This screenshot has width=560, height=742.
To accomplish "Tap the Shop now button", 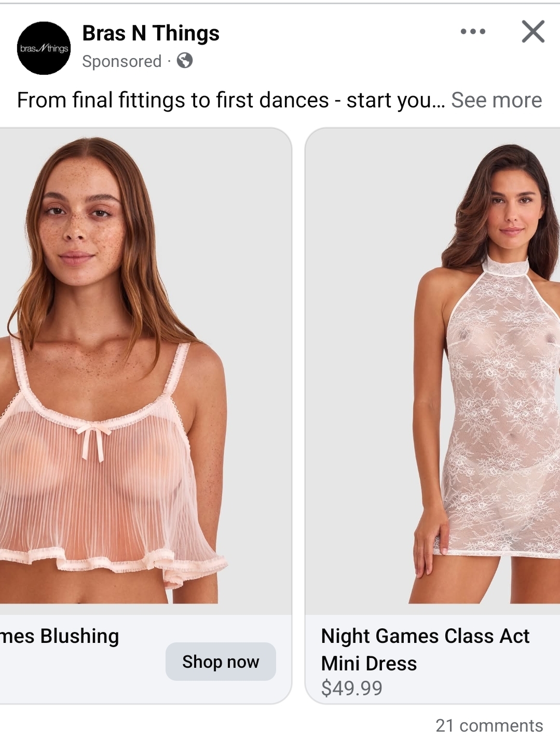I will point(221,662).
